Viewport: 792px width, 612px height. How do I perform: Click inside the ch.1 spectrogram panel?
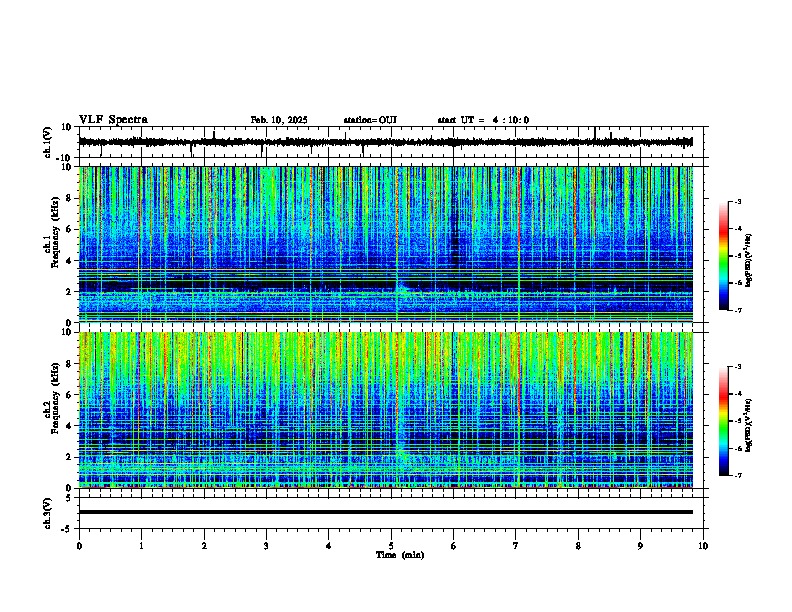(x=386, y=244)
